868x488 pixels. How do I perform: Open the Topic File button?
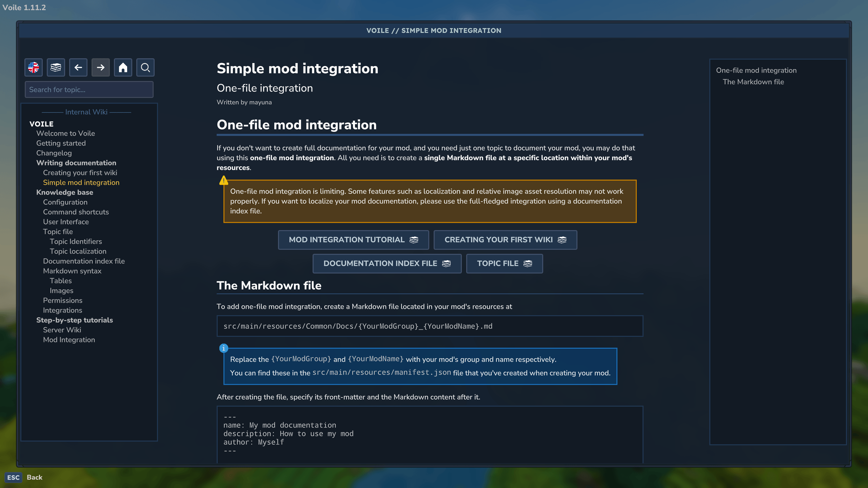[505, 264]
